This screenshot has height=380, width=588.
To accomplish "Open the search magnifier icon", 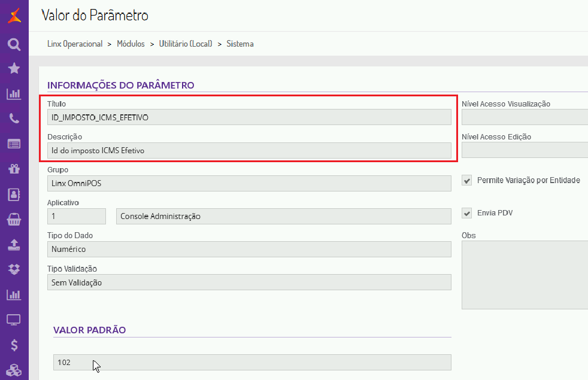I will 14,44.
